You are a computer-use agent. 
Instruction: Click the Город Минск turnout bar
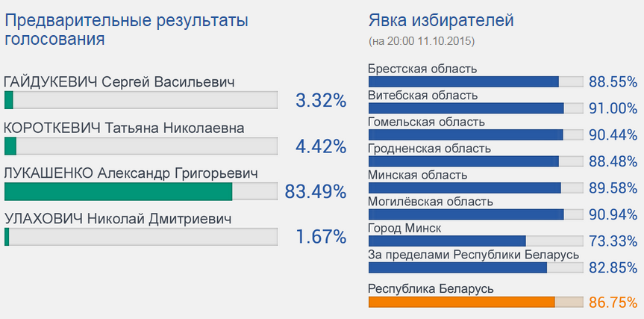[x=476, y=241]
